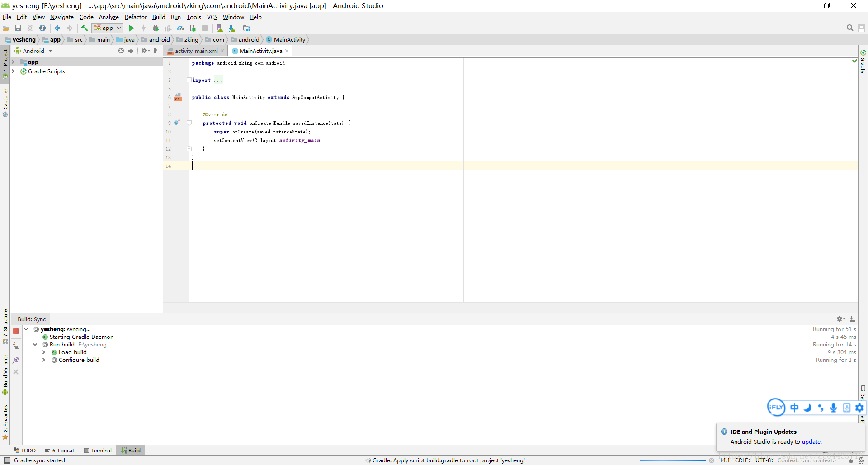Click the Save All floppy disk icon

tap(18, 28)
